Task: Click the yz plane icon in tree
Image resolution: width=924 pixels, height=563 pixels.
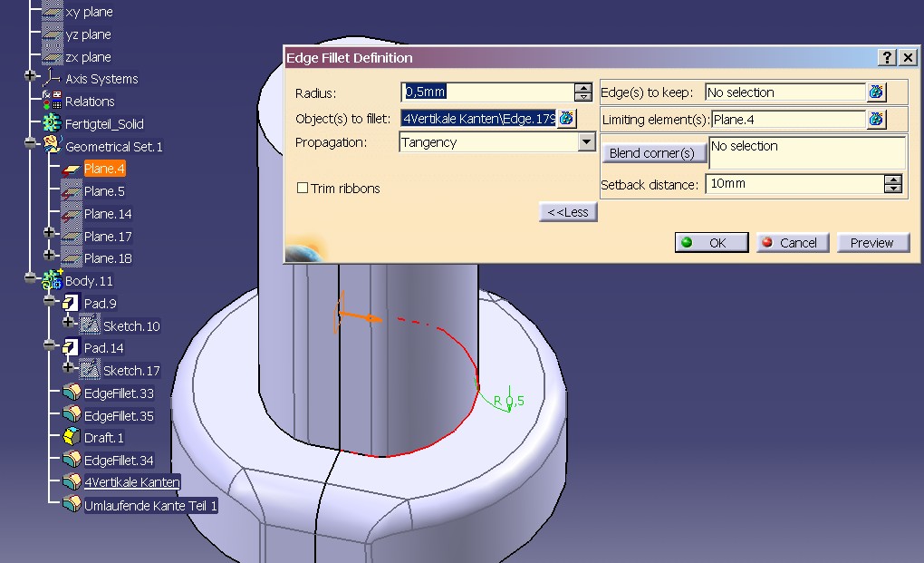Action: pos(52,34)
